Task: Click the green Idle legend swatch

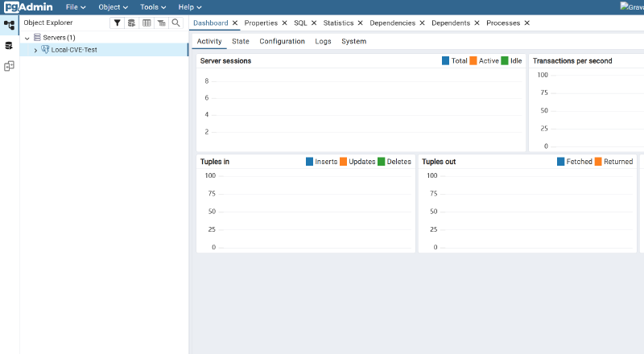Action: [505, 61]
